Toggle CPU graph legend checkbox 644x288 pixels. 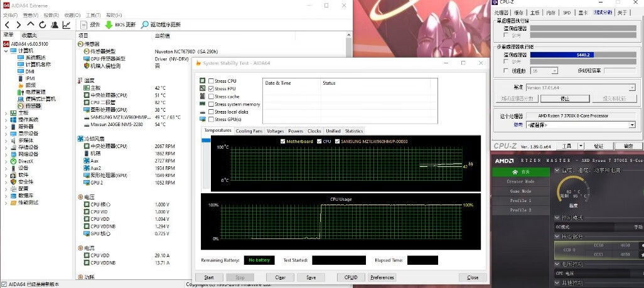[x=319, y=141]
